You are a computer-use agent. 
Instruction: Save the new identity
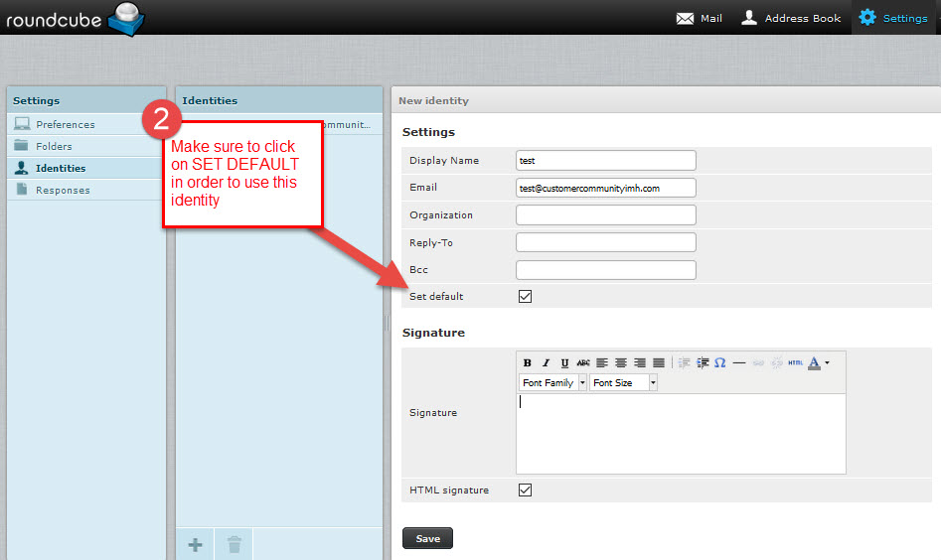[x=427, y=538]
